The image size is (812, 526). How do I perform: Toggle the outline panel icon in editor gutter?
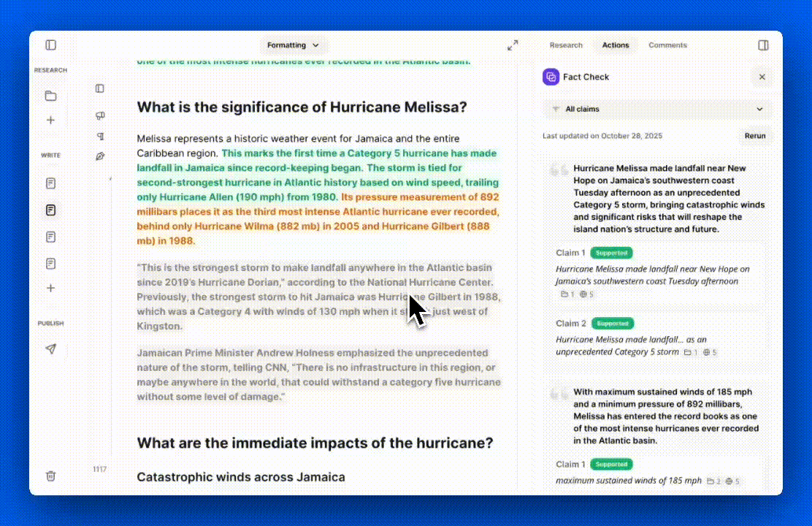click(x=100, y=88)
